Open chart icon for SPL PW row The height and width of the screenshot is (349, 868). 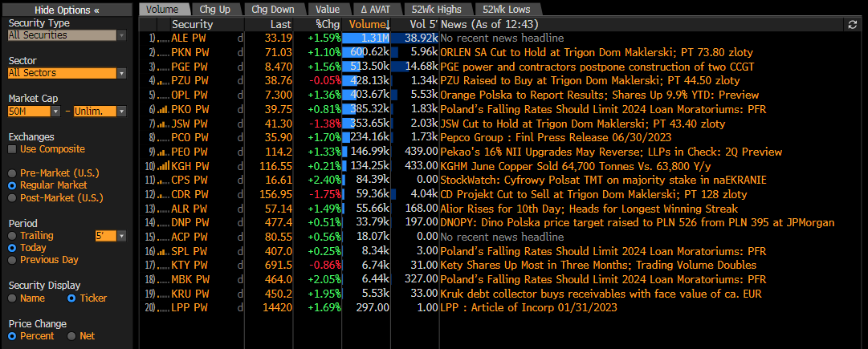pyautogui.click(x=163, y=252)
